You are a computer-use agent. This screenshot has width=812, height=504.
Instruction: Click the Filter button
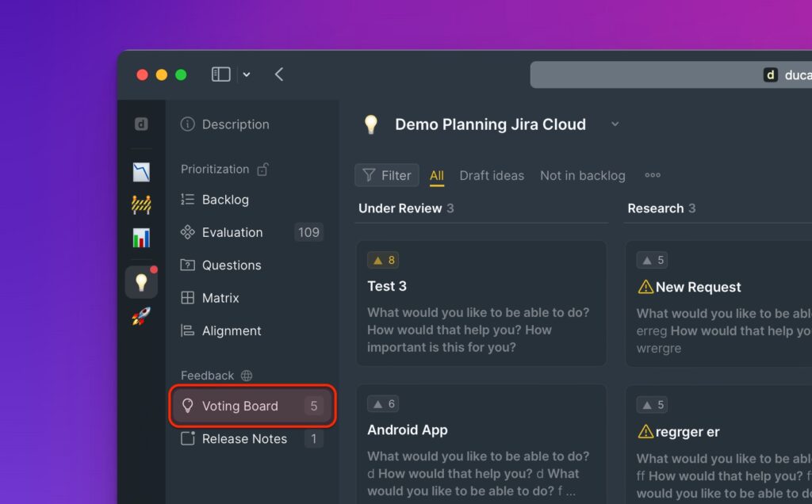387,176
